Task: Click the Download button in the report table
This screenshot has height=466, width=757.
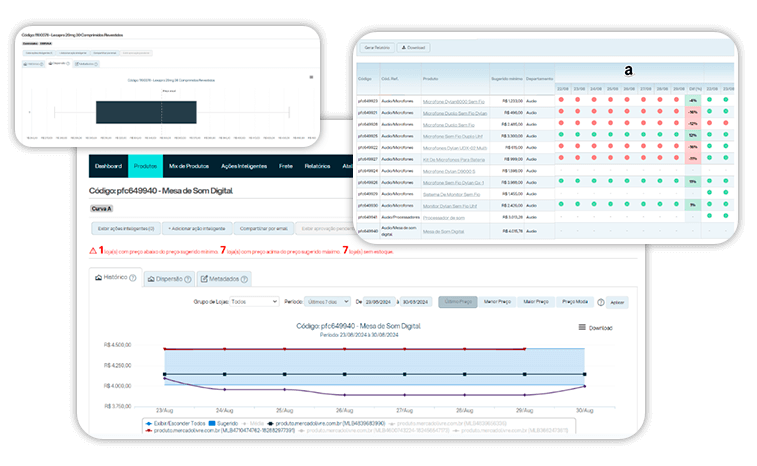Action: (413, 47)
